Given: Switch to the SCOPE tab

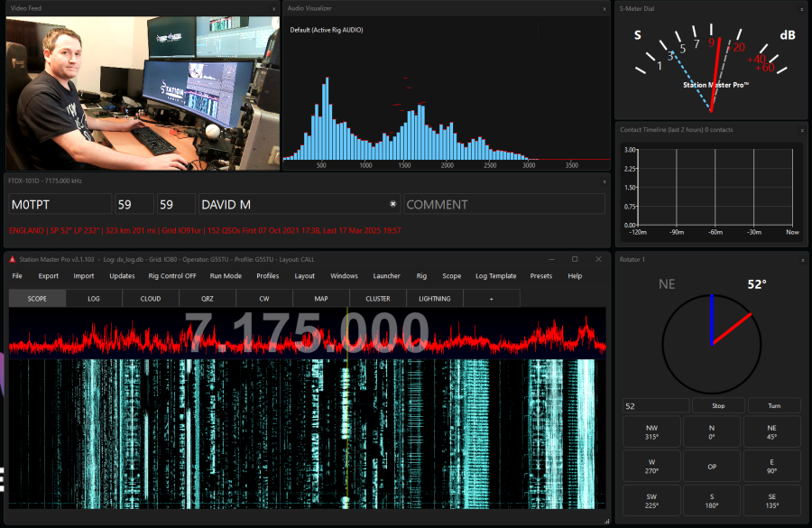Looking at the screenshot, I should click(37, 299).
